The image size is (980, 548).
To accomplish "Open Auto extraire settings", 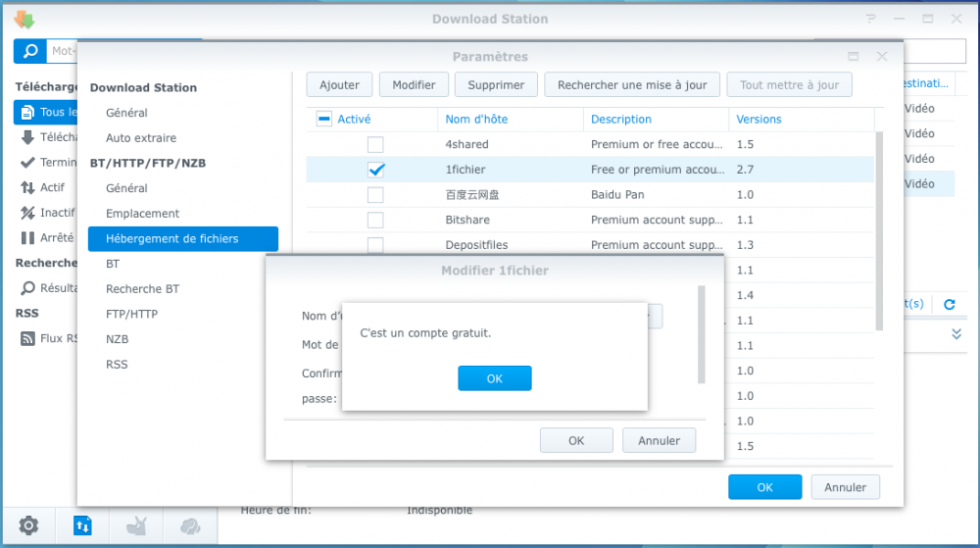I will pyautogui.click(x=140, y=138).
